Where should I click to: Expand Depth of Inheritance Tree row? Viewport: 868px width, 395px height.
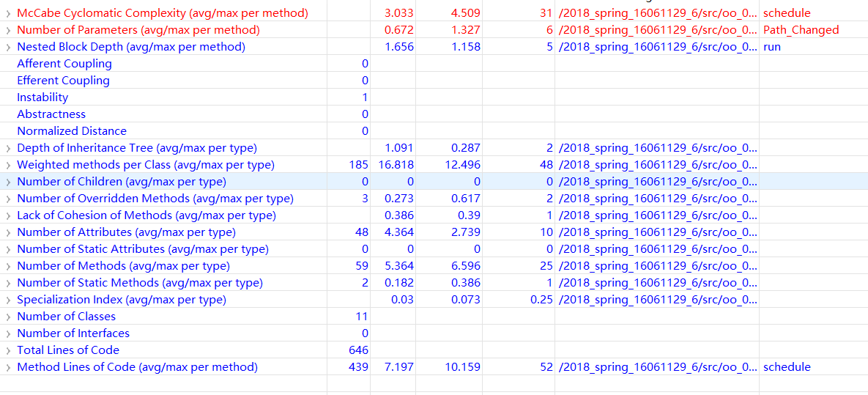(x=8, y=148)
